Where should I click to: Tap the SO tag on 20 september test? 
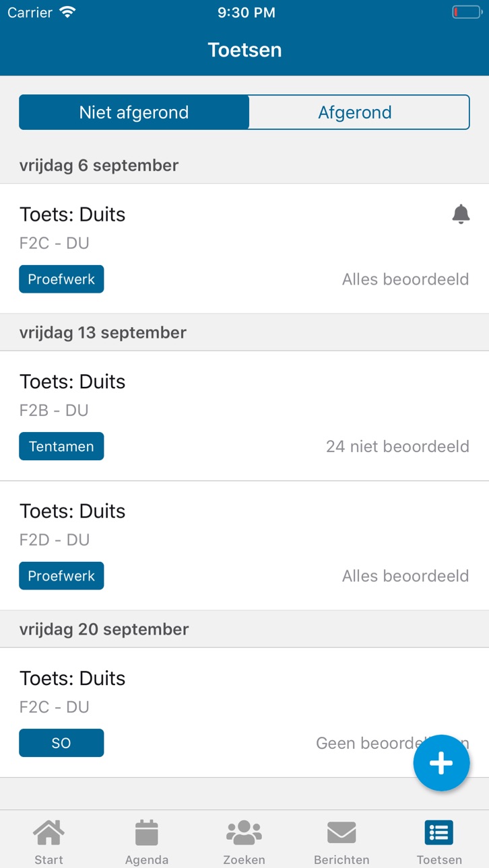[61, 743]
